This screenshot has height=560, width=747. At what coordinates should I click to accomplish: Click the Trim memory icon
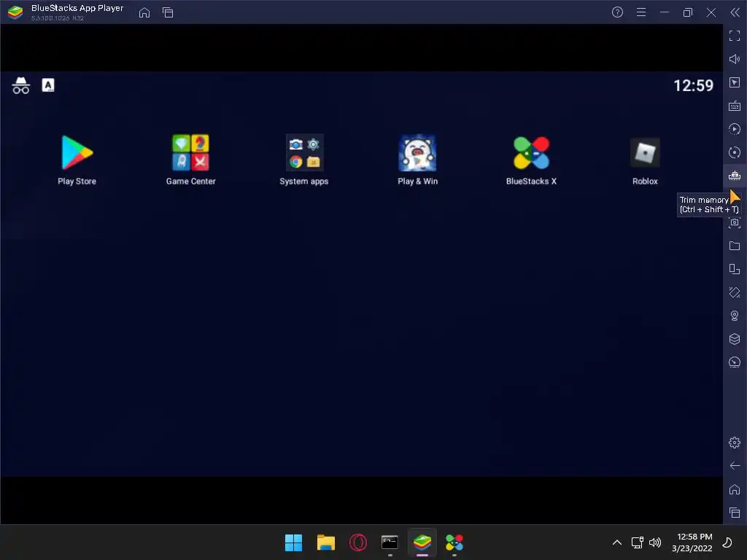click(x=735, y=176)
